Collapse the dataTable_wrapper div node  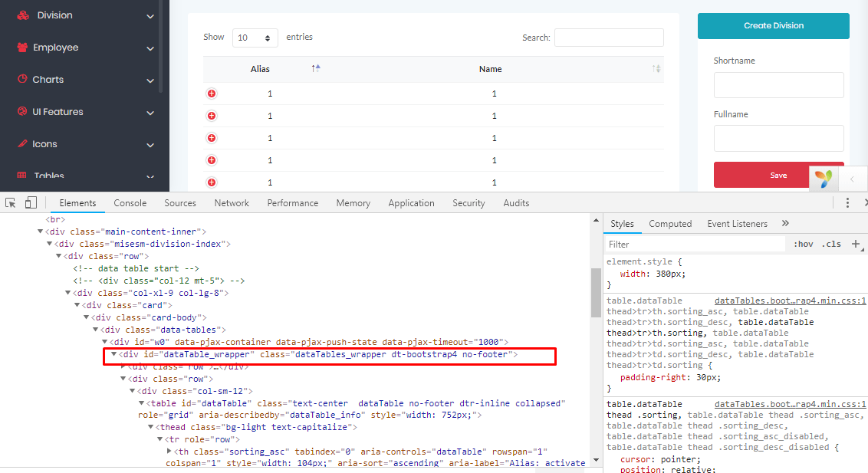(114, 355)
